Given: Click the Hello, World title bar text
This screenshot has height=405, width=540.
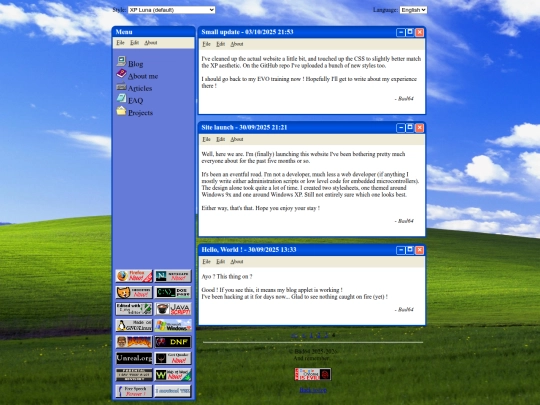Looking at the screenshot, I should tap(249, 250).
